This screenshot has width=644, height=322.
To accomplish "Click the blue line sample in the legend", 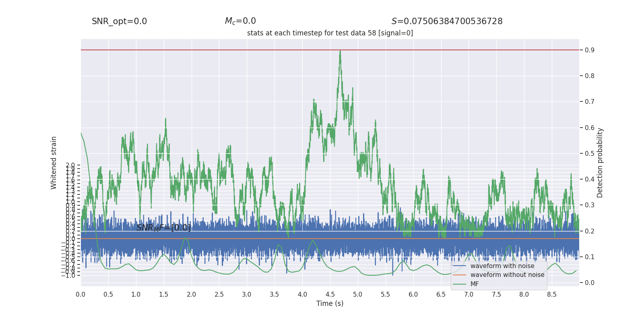I will 459,266.
